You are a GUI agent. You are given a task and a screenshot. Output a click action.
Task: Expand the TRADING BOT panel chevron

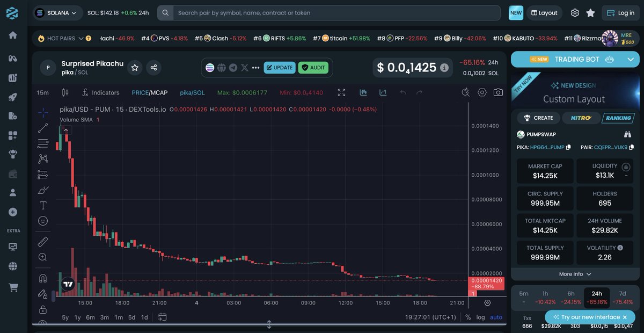[630, 60]
